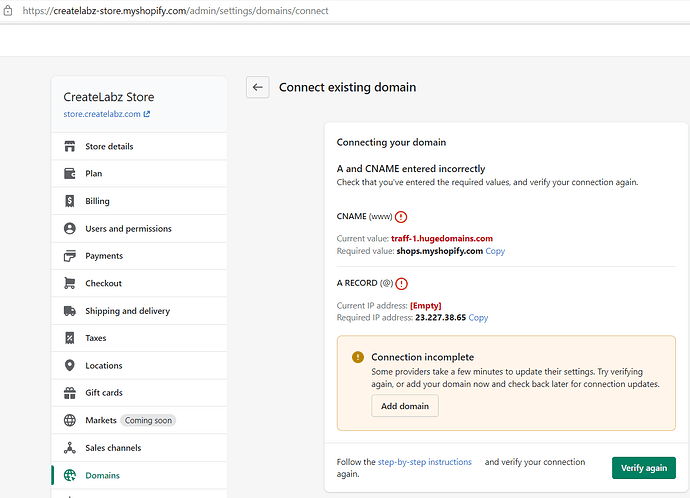
Task: Click the Locations pin icon
Action: [70, 366]
